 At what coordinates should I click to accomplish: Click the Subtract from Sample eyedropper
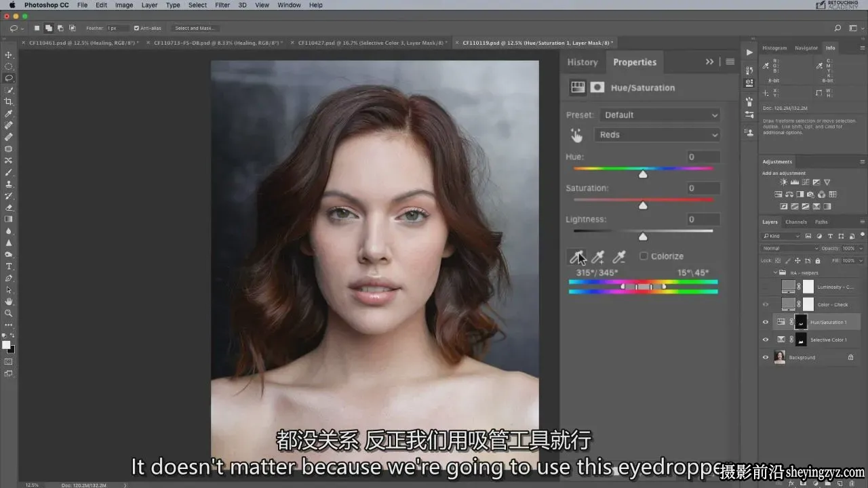(618, 257)
